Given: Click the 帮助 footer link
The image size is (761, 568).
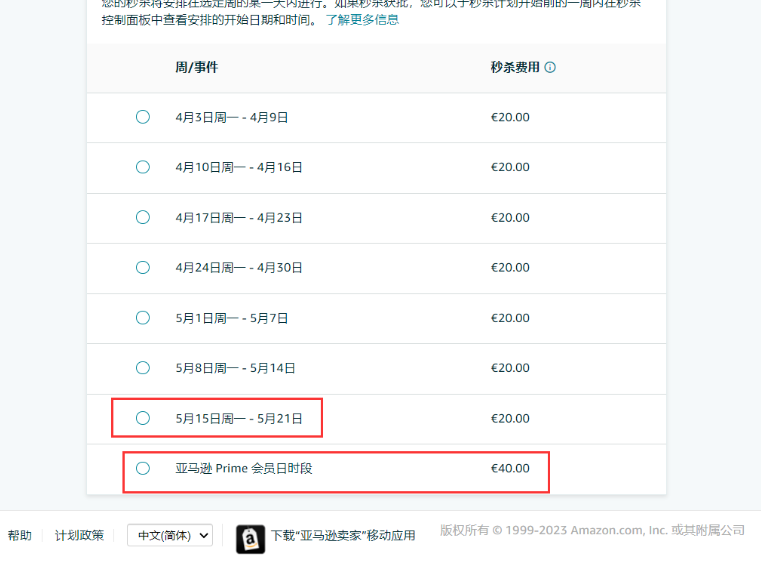Looking at the screenshot, I should [20, 535].
